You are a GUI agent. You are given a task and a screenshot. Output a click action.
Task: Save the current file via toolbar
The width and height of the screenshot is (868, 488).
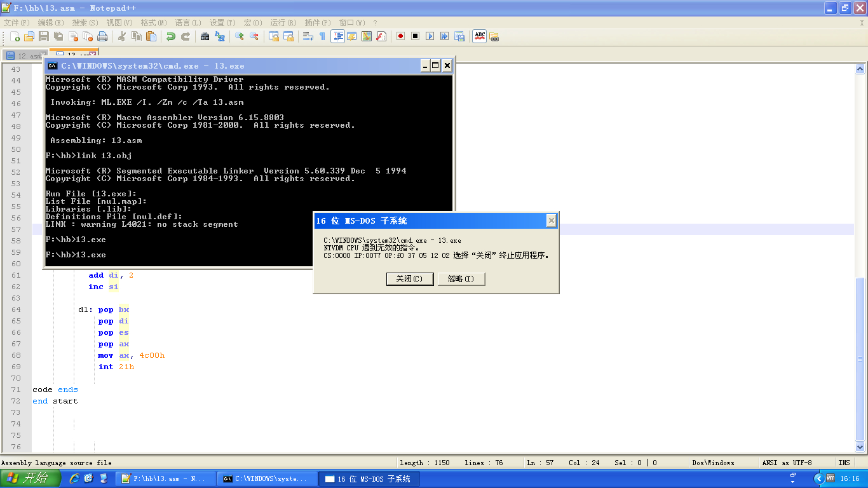pyautogui.click(x=44, y=36)
